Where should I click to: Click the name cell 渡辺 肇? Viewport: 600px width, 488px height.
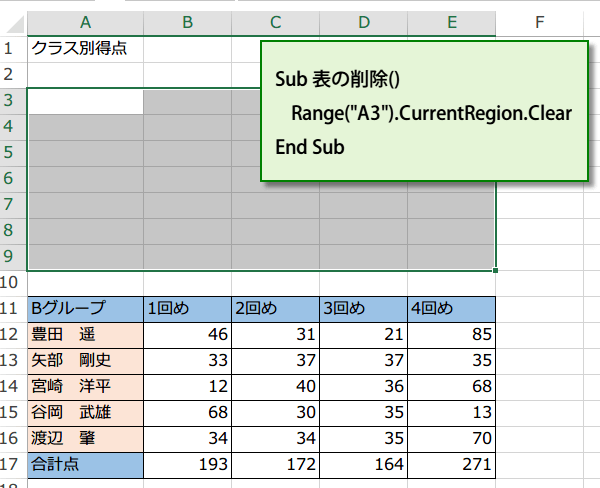[x=85, y=438]
